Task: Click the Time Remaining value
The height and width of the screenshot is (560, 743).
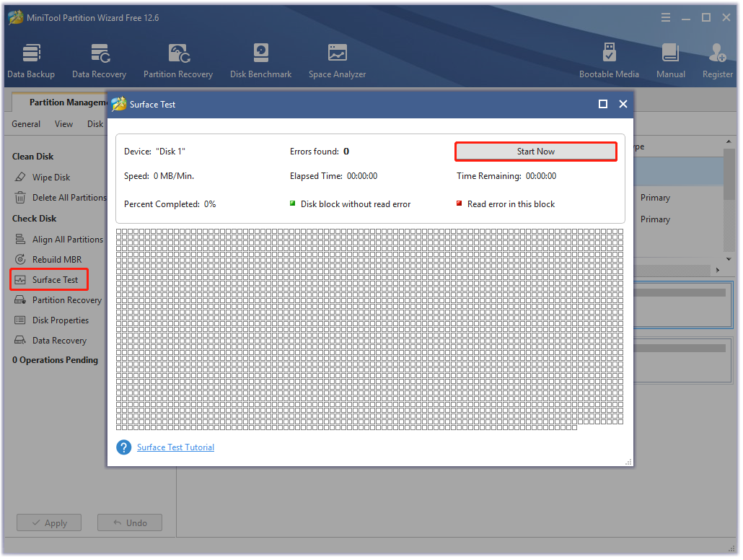Action: [x=541, y=176]
